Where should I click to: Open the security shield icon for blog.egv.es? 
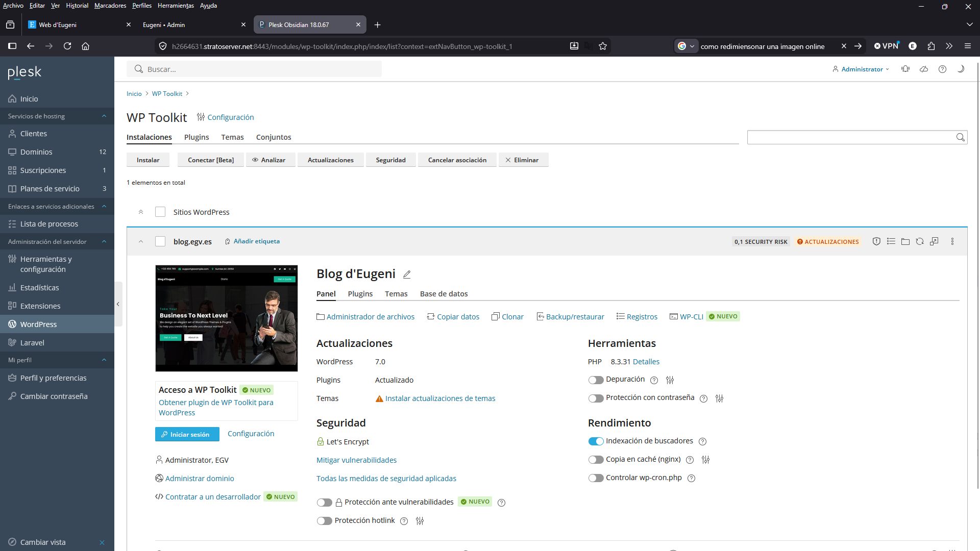[x=876, y=241]
